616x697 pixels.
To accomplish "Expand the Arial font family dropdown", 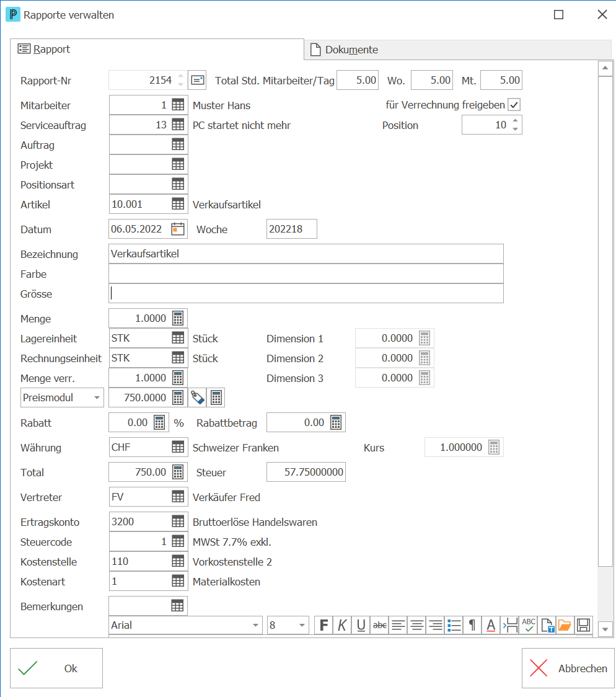I will point(255,626).
